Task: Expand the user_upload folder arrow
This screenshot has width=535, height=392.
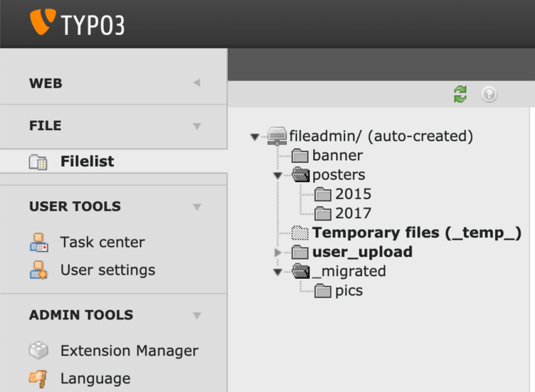Action: (278, 253)
